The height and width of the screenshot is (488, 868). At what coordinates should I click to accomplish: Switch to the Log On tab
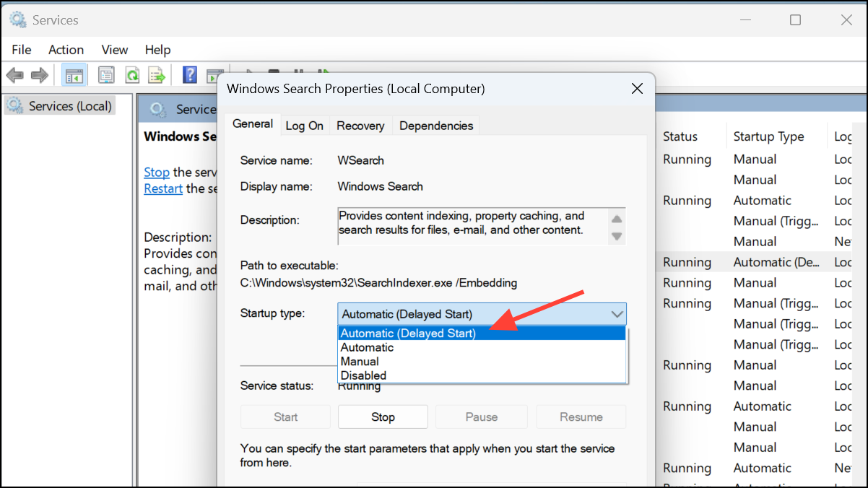click(304, 125)
